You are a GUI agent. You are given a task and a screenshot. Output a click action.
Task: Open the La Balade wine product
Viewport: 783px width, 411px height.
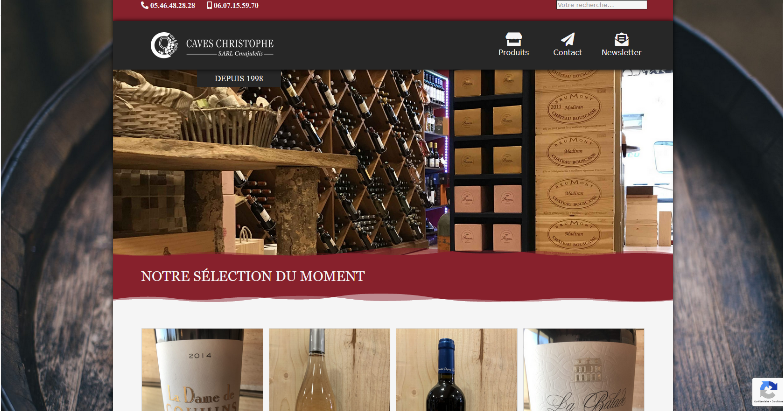584,370
